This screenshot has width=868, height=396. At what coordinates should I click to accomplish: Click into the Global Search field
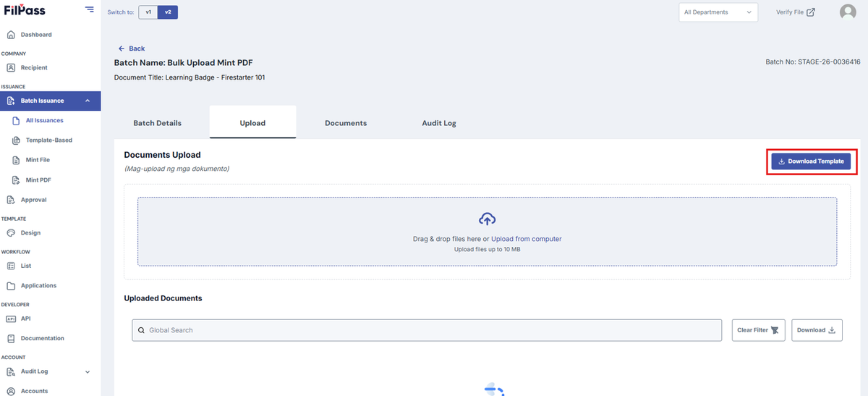coord(427,330)
